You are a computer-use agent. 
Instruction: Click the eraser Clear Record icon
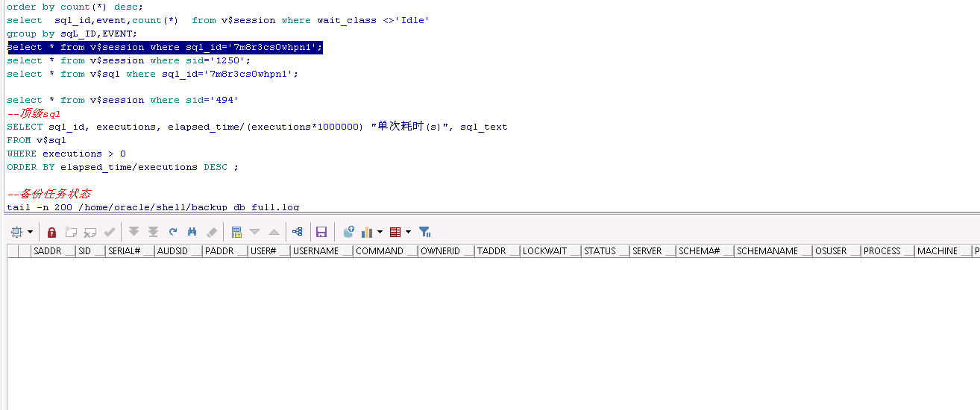(x=211, y=232)
